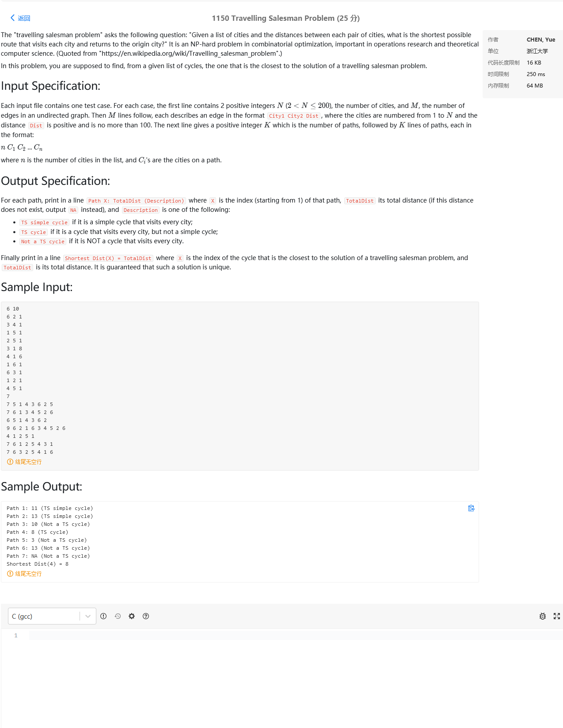Click the 'Path X: TotalDist (Description)' code snippet

[x=136, y=201]
